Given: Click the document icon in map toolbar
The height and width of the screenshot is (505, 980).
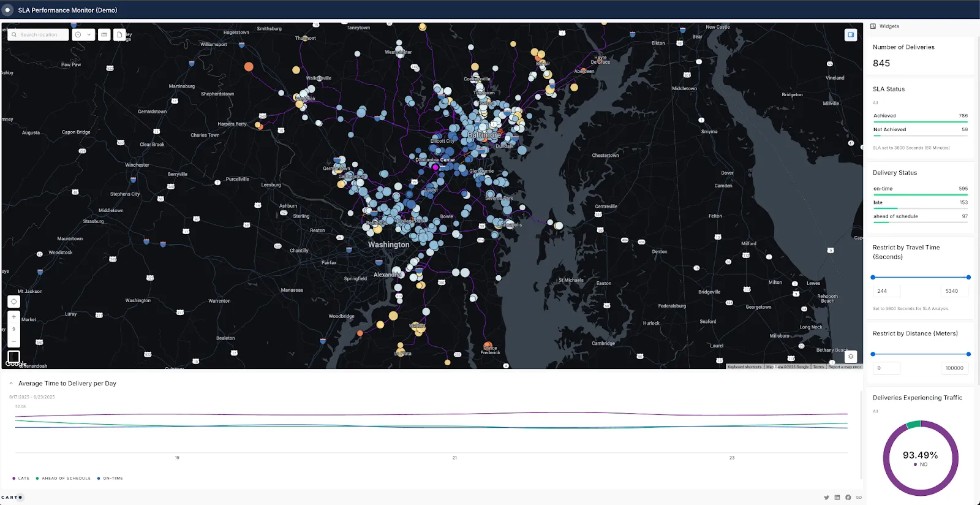Looking at the screenshot, I should [x=119, y=35].
